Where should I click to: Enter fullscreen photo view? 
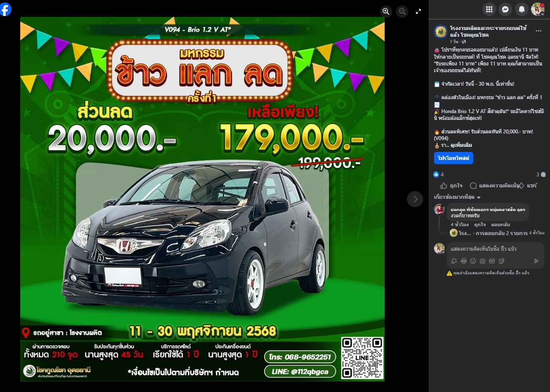(x=418, y=11)
